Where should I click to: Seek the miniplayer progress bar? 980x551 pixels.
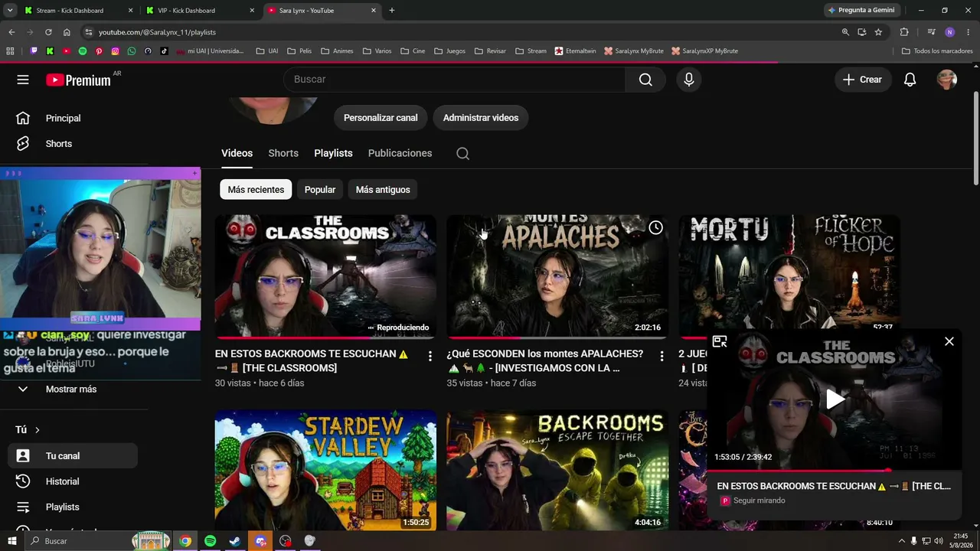pos(833,470)
